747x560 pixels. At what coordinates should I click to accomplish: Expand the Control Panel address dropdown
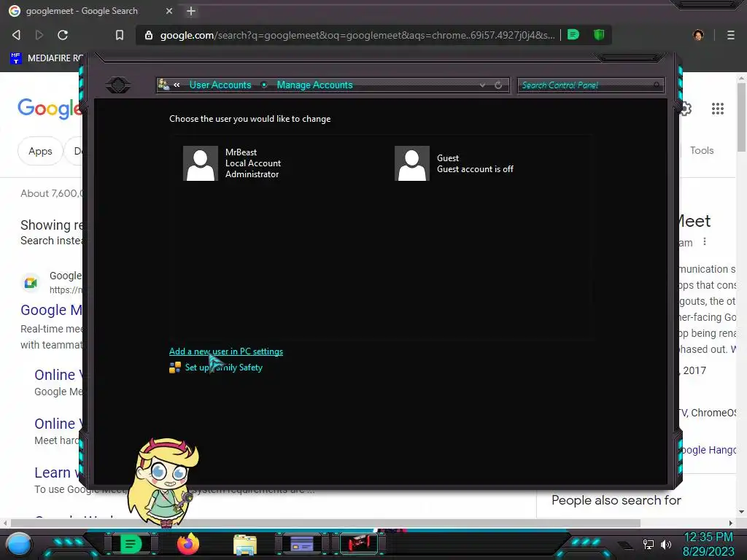(x=483, y=85)
